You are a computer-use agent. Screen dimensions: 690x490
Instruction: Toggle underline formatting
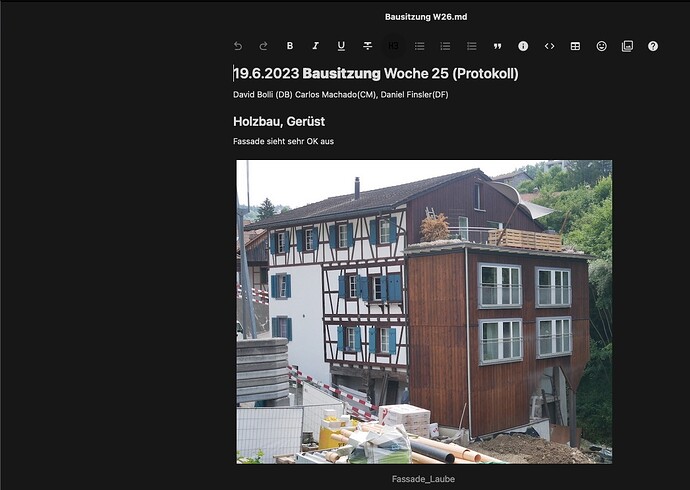click(x=341, y=46)
